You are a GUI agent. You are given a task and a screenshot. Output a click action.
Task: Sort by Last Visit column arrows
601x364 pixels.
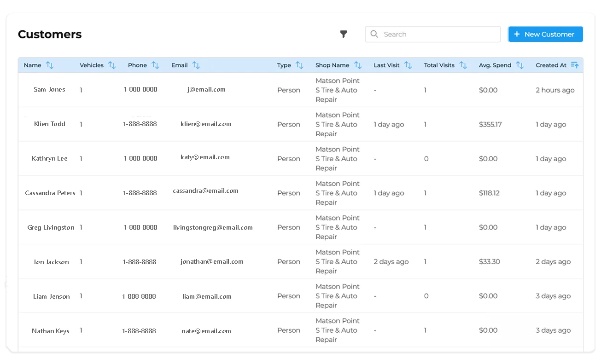408,65
